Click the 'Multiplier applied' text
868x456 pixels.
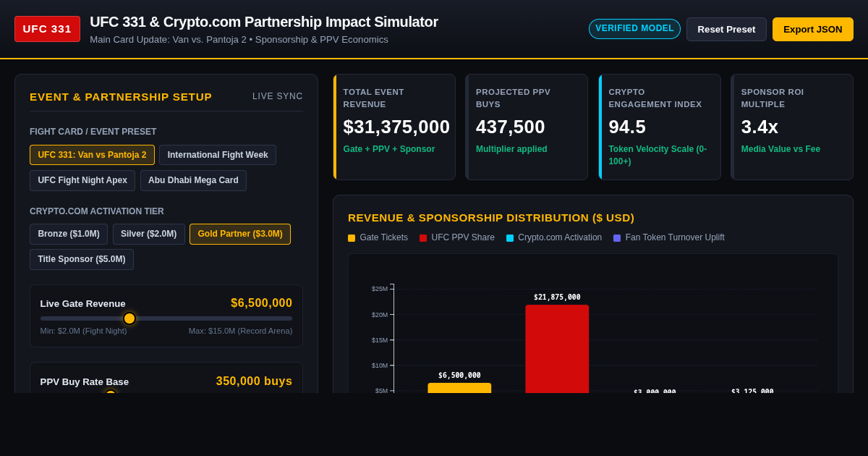coord(511,149)
